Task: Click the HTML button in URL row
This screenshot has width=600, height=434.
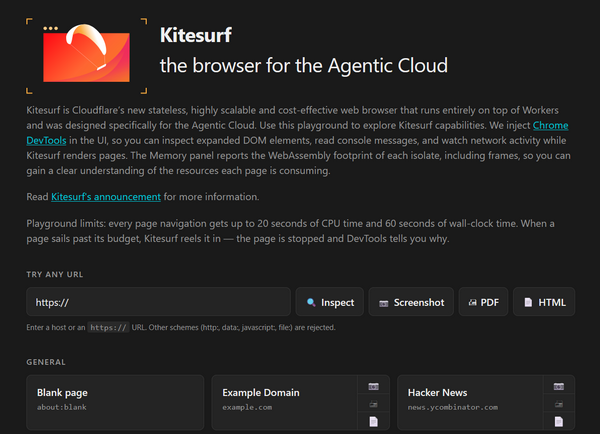Action: click(544, 302)
